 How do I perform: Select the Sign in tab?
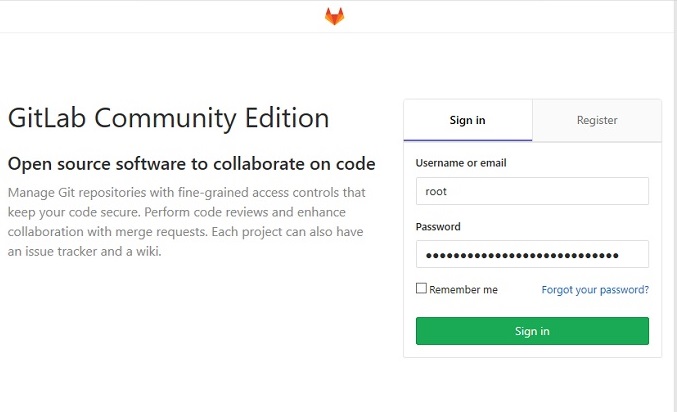[x=468, y=120]
